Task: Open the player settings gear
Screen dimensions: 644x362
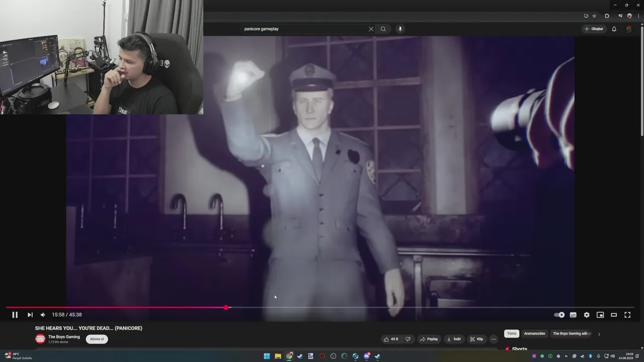Action: coord(587,315)
